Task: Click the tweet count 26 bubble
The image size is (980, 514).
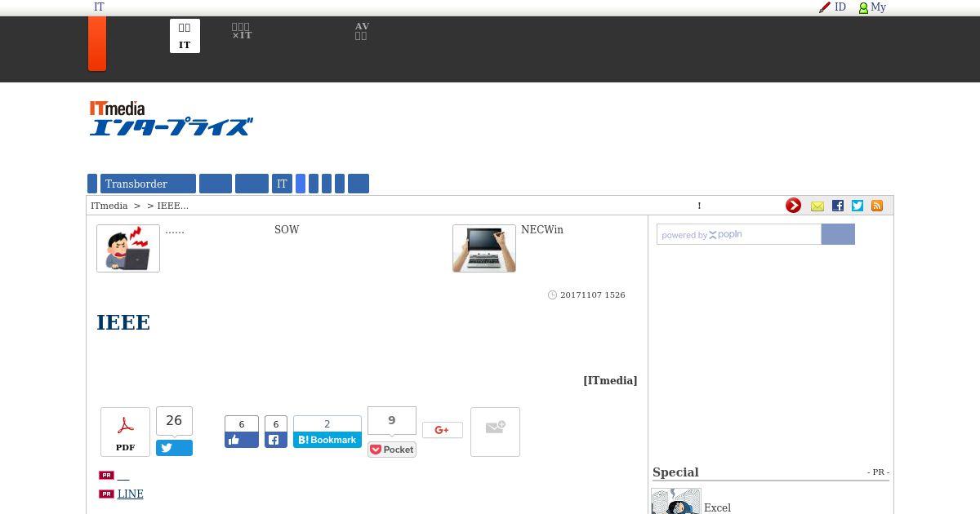Action: click(x=174, y=421)
